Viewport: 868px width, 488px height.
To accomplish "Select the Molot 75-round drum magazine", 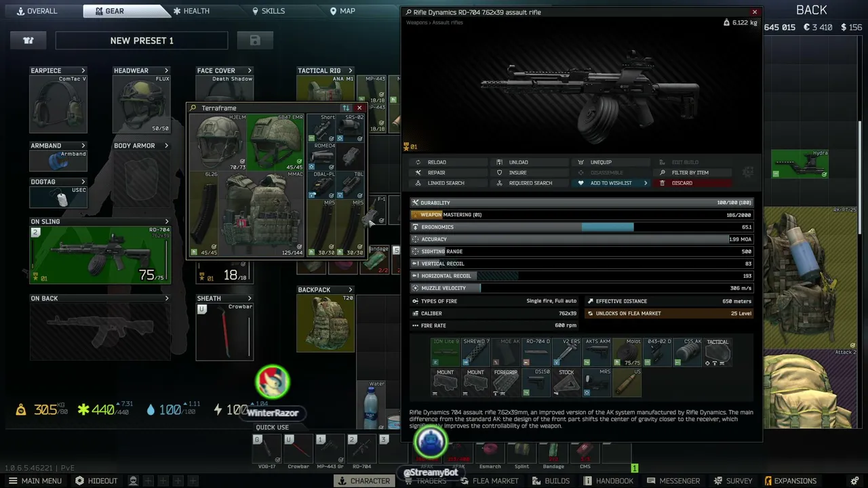I will pos(628,352).
